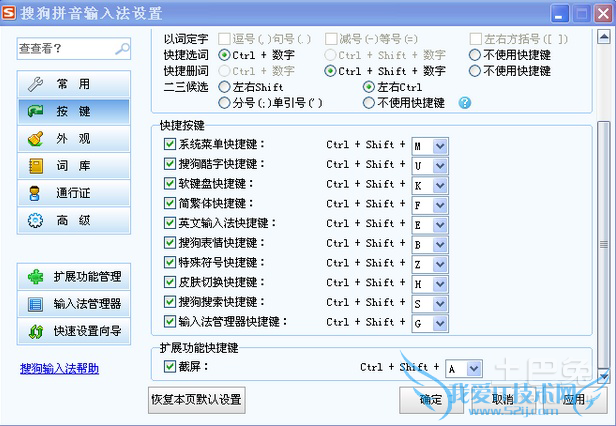This screenshot has width=616, height=426.
Task: Select Ctrl+Shift+数字 for 快捷删词
Action: click(330, 71)
